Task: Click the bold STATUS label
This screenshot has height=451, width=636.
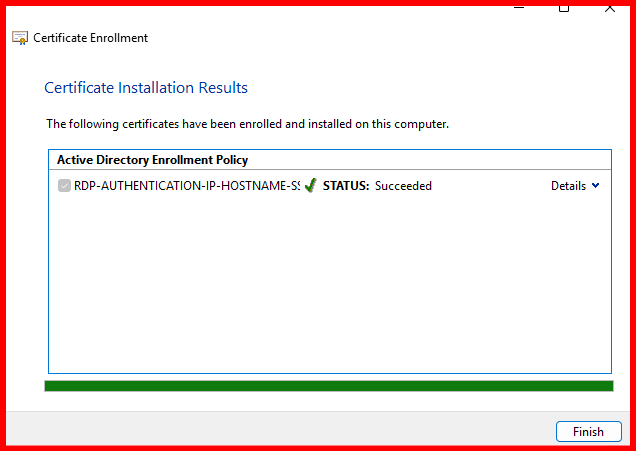Action: coord(346,186)
